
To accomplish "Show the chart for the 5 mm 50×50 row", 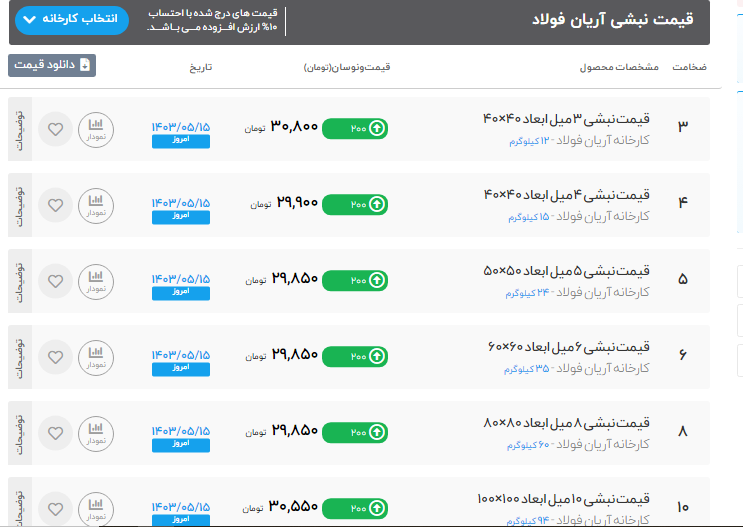I will pyautogui.click(x=96, y=280).
